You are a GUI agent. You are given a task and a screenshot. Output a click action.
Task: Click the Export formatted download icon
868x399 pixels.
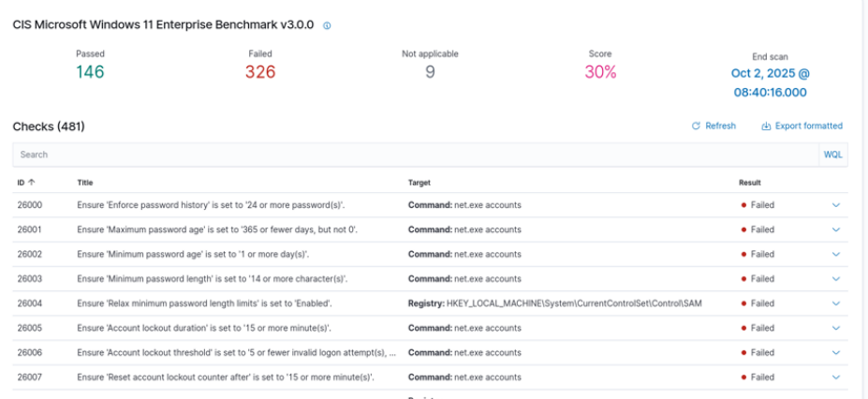(x=766, y=126)
